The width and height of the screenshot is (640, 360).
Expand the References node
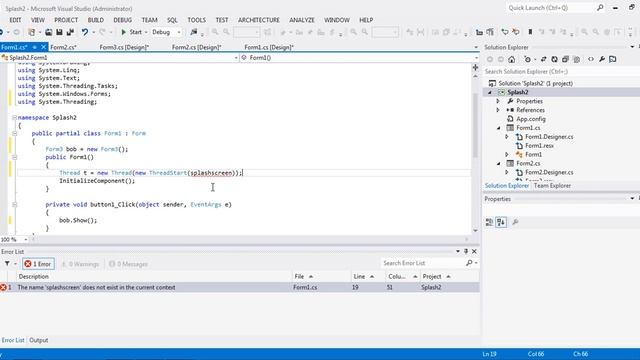click(498, 110)
